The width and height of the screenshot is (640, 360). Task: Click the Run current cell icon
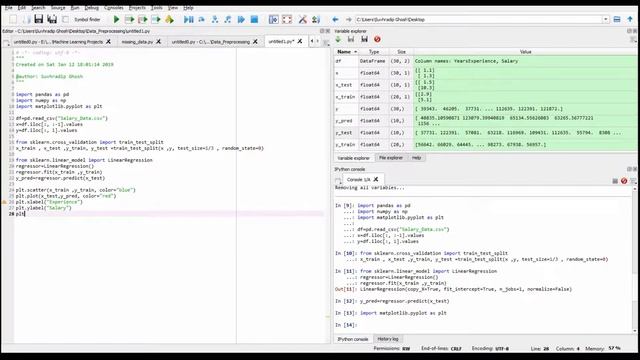tap(129, 19)
